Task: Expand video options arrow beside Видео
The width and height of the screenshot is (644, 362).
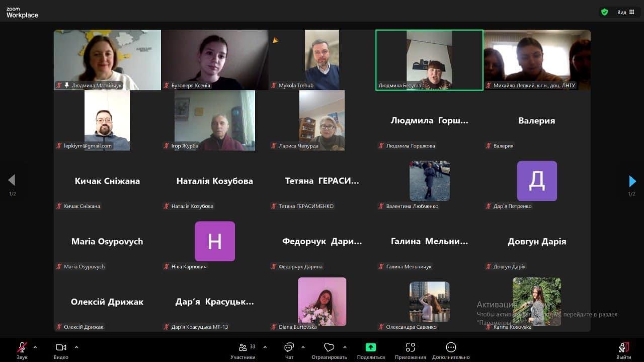Action: 76,347
